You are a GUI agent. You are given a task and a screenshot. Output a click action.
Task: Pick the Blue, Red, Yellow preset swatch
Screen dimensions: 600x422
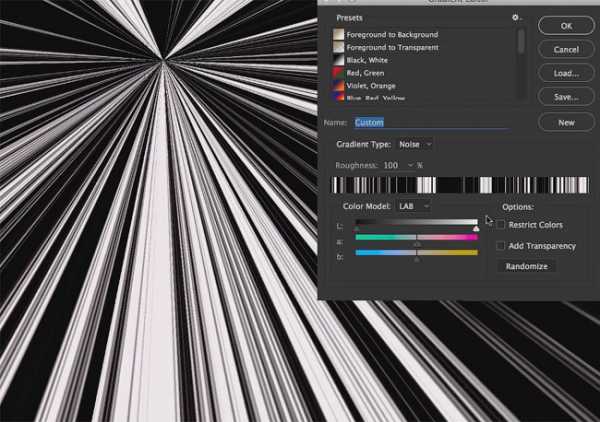[338, 97]
